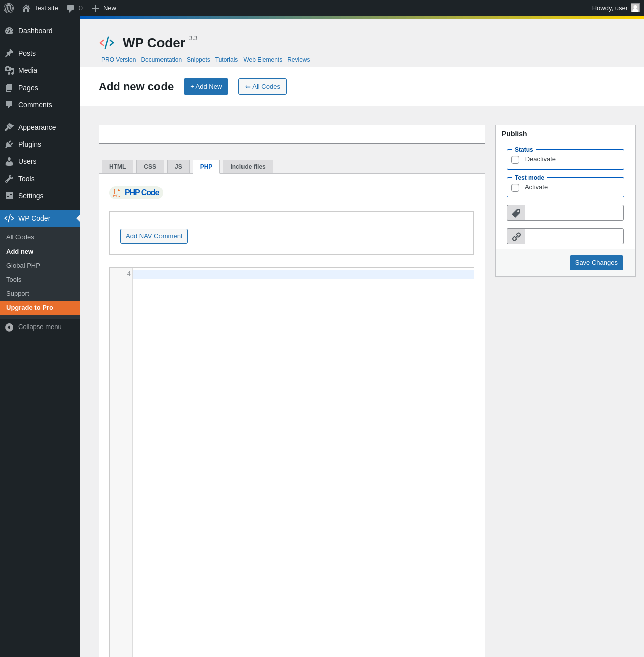Click Howdy, user account menu
The image size is (644, 657).
615,8
